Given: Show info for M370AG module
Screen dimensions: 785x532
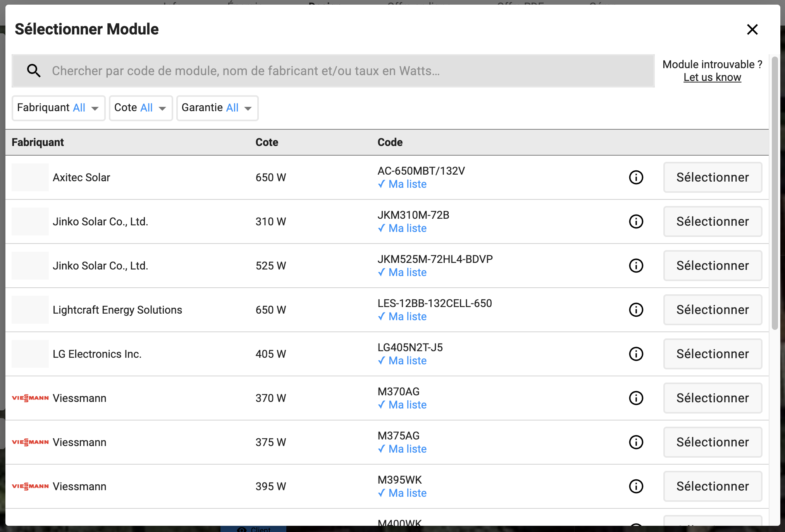Looking at the screenshot, I should (x=636, y=398).
